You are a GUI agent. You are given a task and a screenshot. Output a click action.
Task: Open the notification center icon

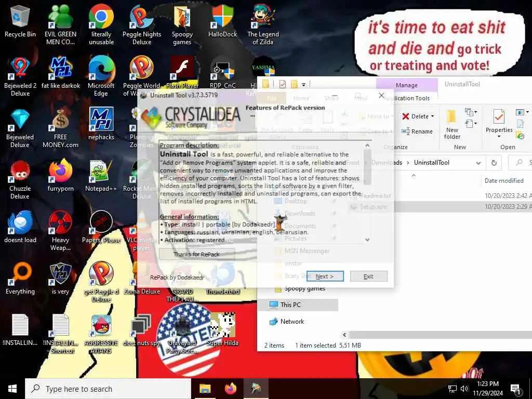click(x=515, y=389)
